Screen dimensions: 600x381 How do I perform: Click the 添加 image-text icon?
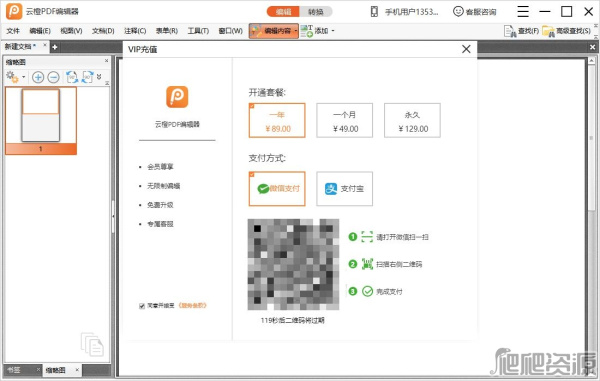[307, 31]
